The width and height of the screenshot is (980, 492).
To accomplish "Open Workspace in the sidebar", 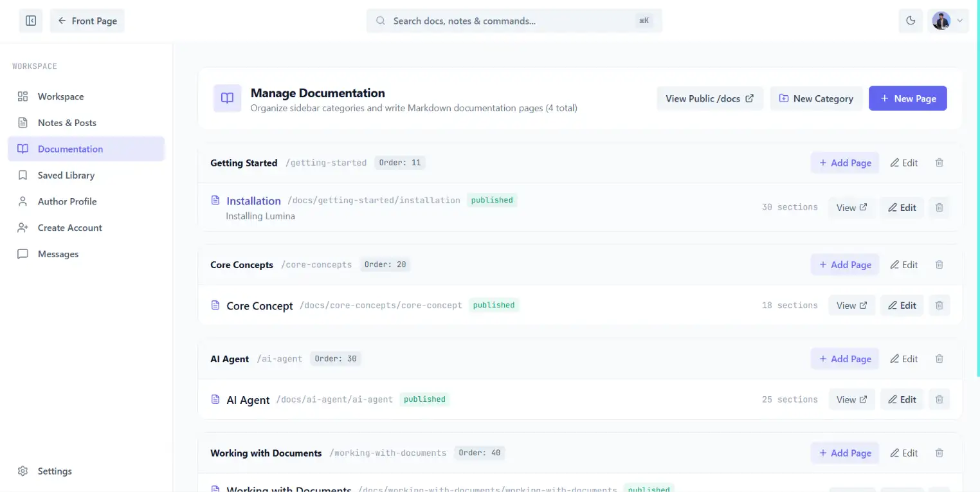I will point(86,96).
